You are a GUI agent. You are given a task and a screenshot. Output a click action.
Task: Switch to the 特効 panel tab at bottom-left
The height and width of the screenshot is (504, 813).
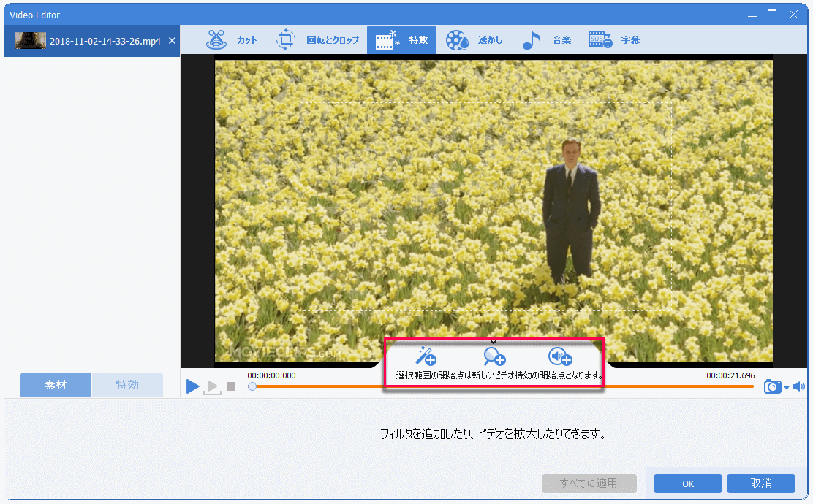point(127,385)
